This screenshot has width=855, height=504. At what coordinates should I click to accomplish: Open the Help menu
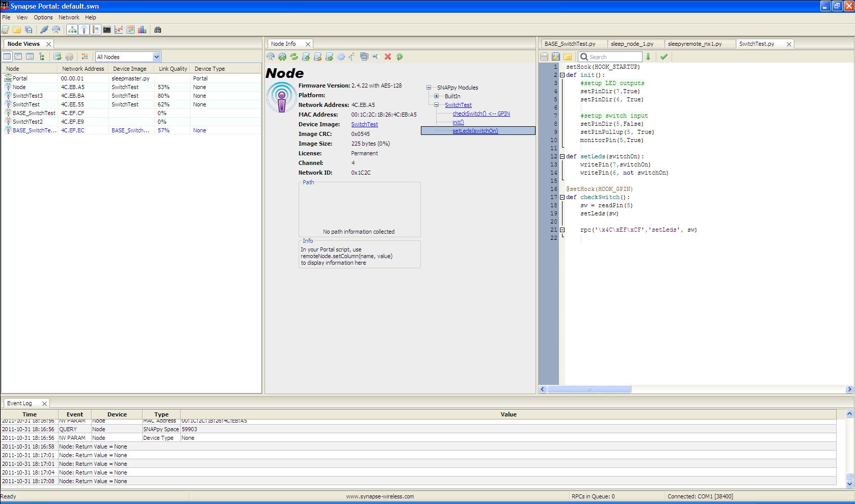[91, 17]
